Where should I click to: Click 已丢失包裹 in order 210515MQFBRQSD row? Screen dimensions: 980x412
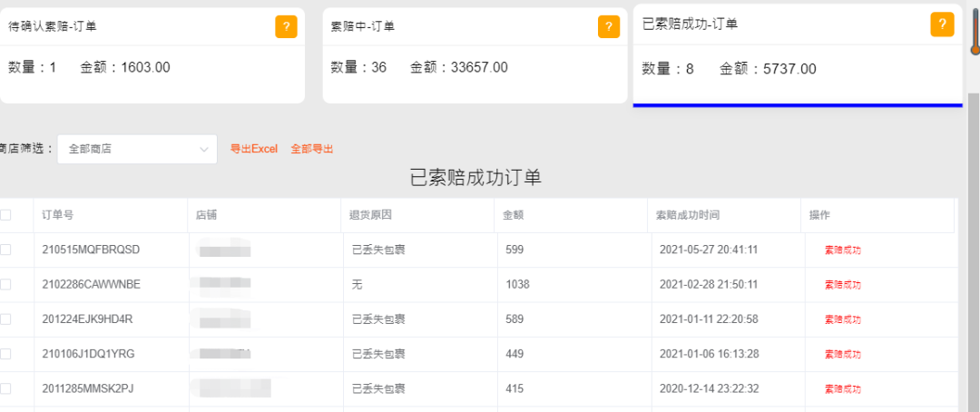coord(378,250)
